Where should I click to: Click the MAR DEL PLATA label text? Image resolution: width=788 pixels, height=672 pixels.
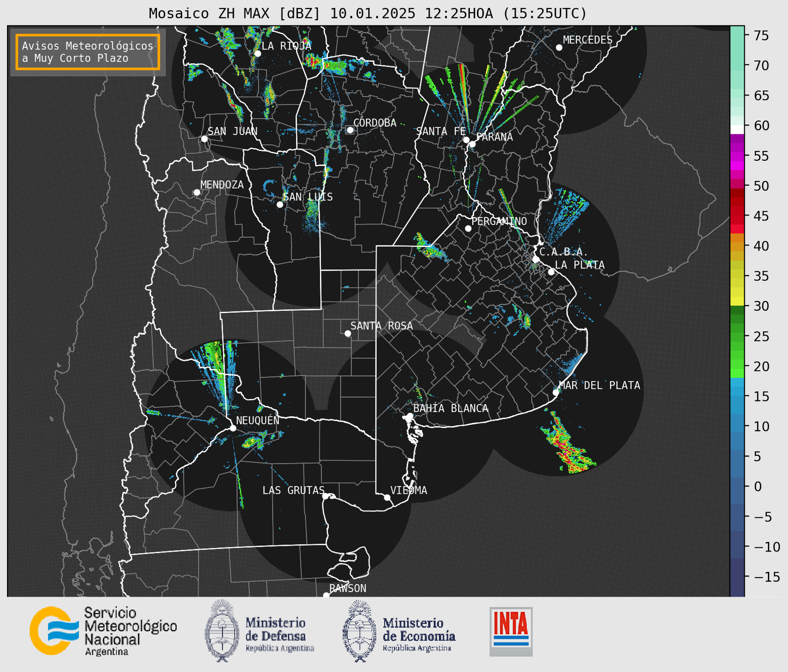click(599, 386)
